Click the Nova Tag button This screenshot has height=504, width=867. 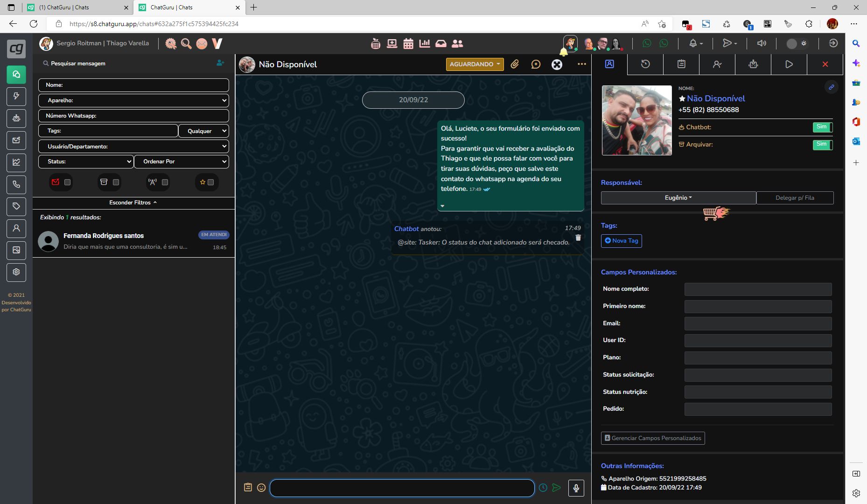(621, 241)
